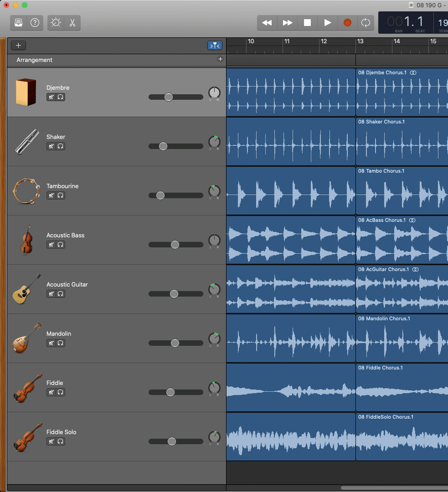The image size is (448, 492).
Task: Open the Library panel
Action: tap(19, 22)
